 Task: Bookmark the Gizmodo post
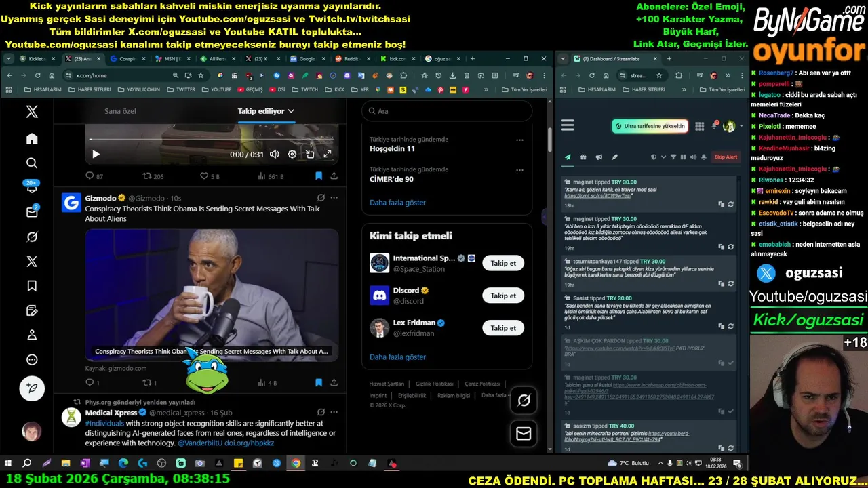tap(319, 382)
